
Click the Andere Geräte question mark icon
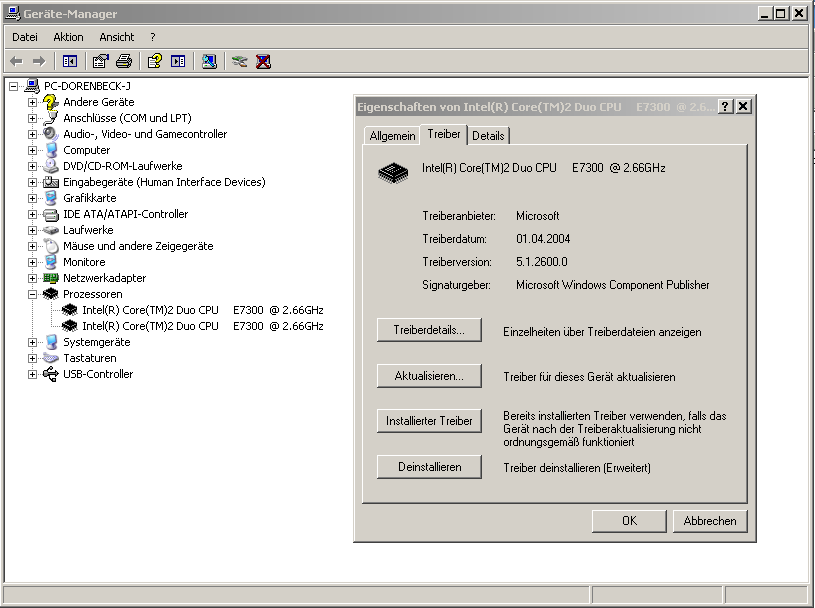(x=50, y=102)
